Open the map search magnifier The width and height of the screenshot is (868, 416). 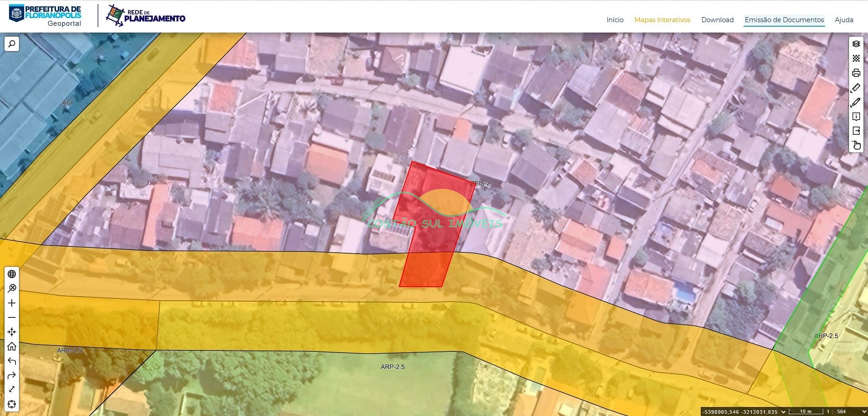tap(12, 44)
